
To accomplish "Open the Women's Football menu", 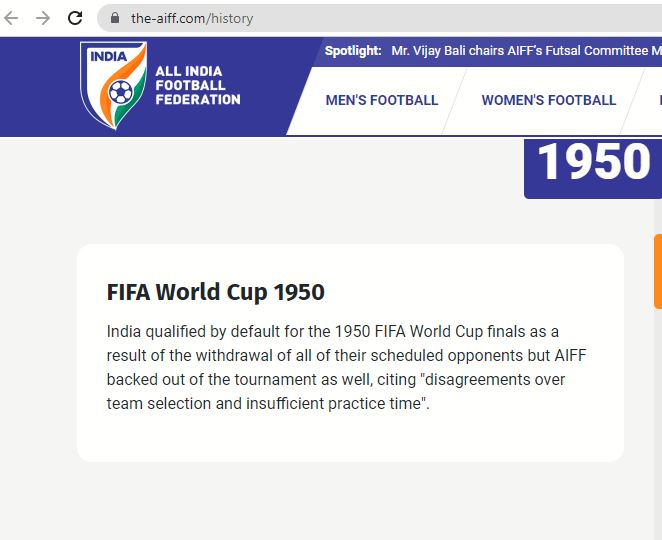I will coord(548,100).
